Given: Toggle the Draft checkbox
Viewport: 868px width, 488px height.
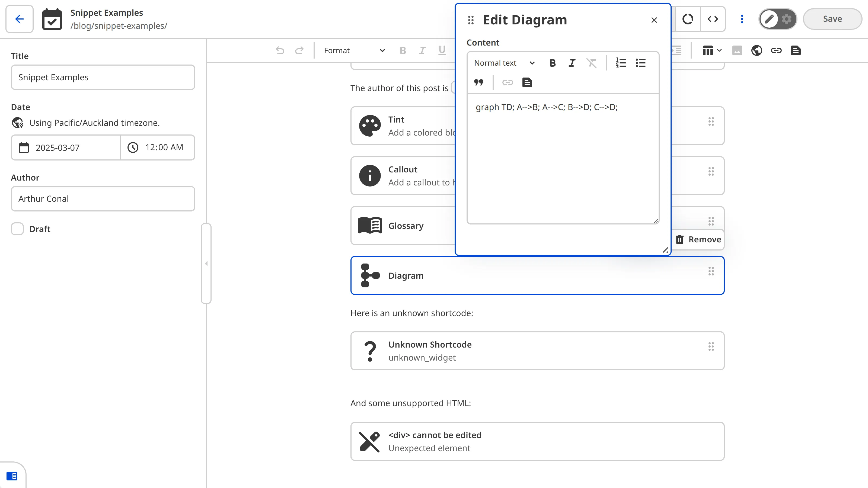Looking at the screenshot, I should [17, 229].
